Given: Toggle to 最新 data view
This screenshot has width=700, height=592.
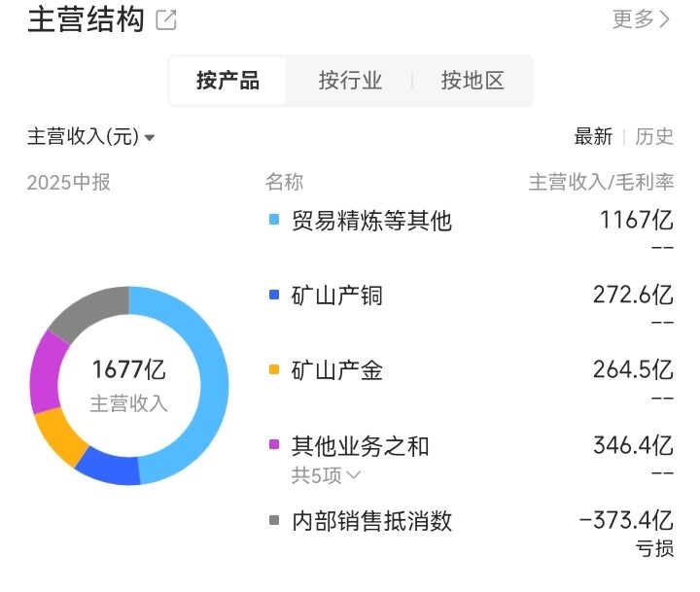Looking at the screenshot, I should pyautogui.click(x=593, y=137).
